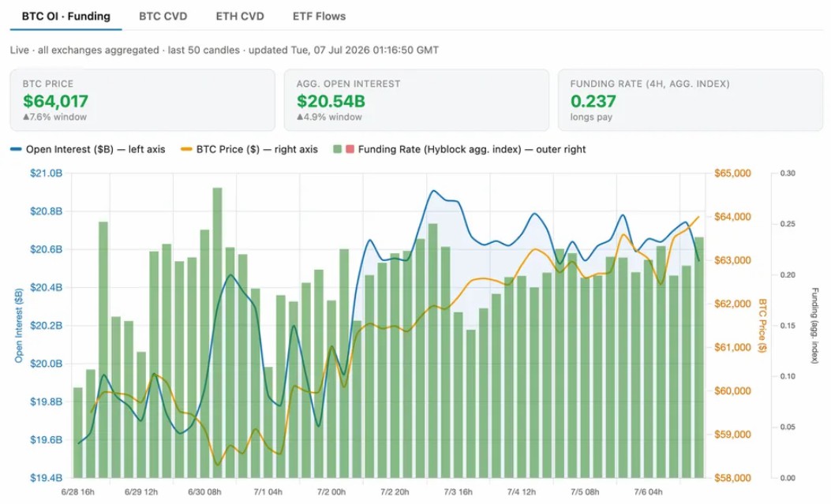Click the 7/6 04h x-axis label
The height and width of the screenshot is (504, 831).
coord(648,492)
